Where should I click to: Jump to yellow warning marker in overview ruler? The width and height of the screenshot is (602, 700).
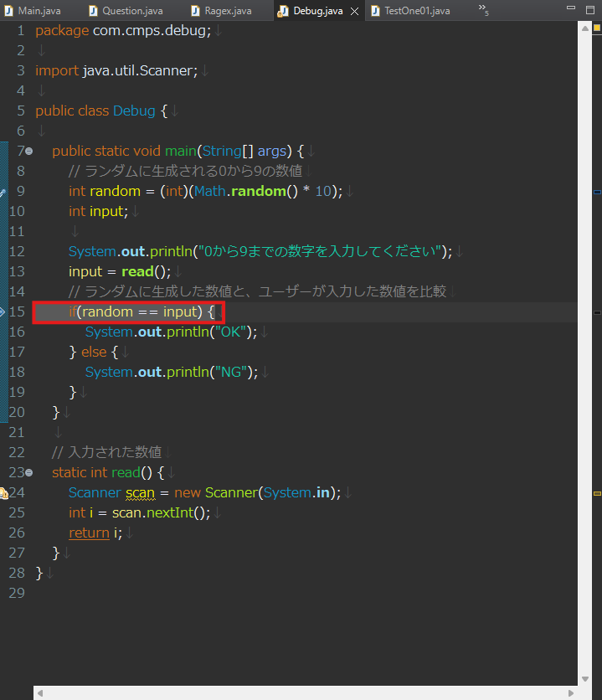coord(597,492)
